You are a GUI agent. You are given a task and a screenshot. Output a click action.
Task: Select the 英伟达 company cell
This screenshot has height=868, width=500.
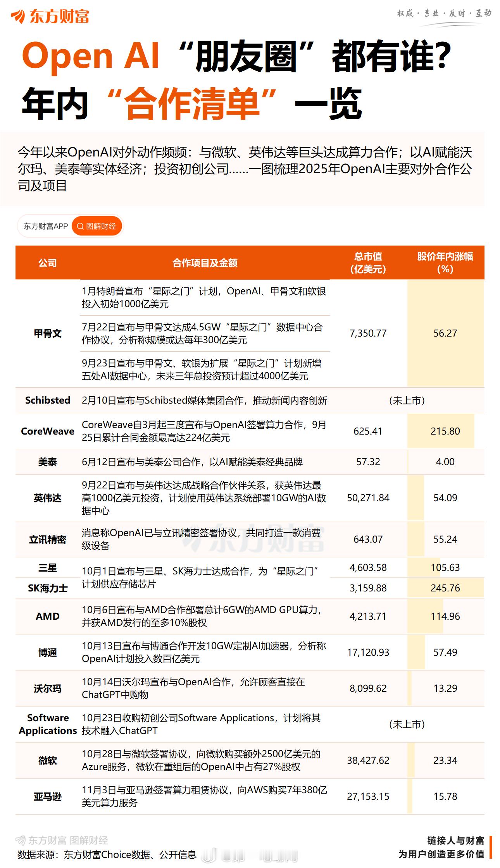tap(48, 498)
